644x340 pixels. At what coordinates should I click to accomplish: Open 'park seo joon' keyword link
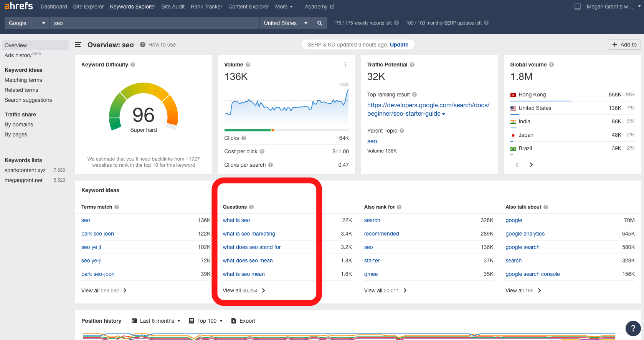point(97,234)
